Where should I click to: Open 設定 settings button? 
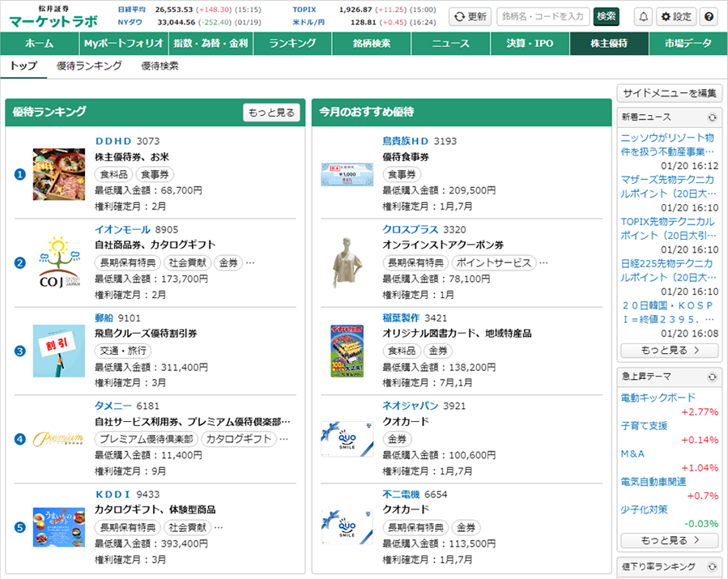[676, 17]
